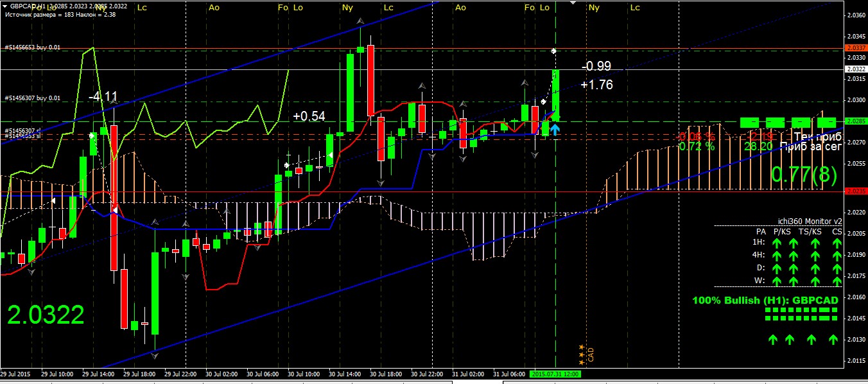
Task: Click the 1H: row label
Action: [x=759, y=243]
